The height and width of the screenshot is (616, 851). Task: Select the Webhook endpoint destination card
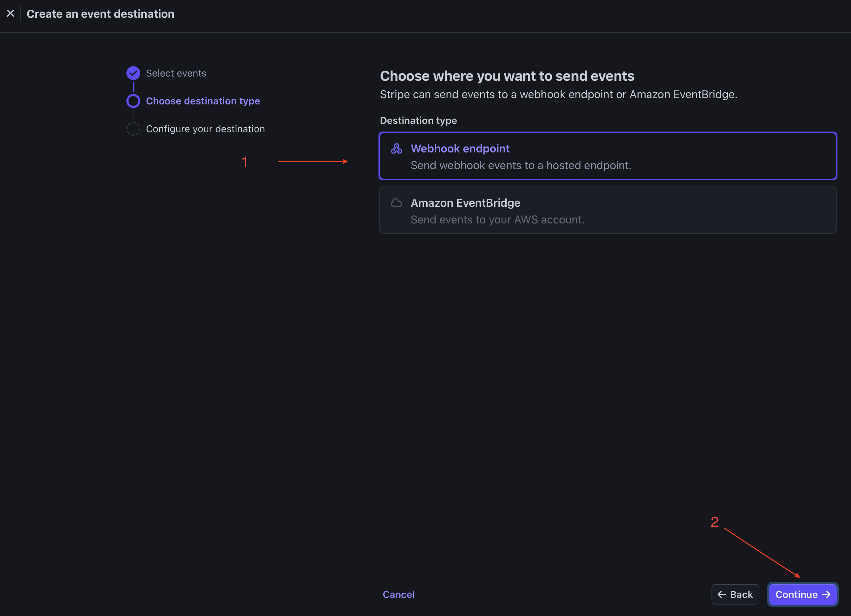[x=676, y=156]
